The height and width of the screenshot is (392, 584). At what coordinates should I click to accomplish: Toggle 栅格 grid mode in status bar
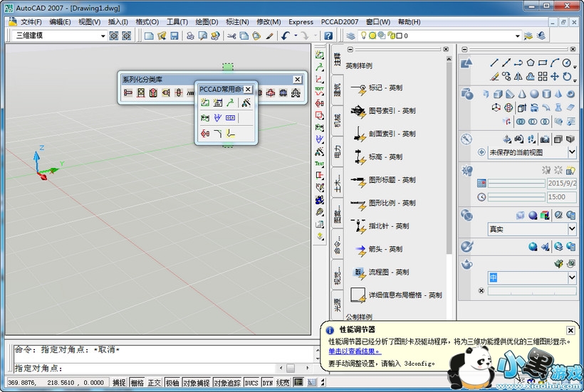click(137, 383)
